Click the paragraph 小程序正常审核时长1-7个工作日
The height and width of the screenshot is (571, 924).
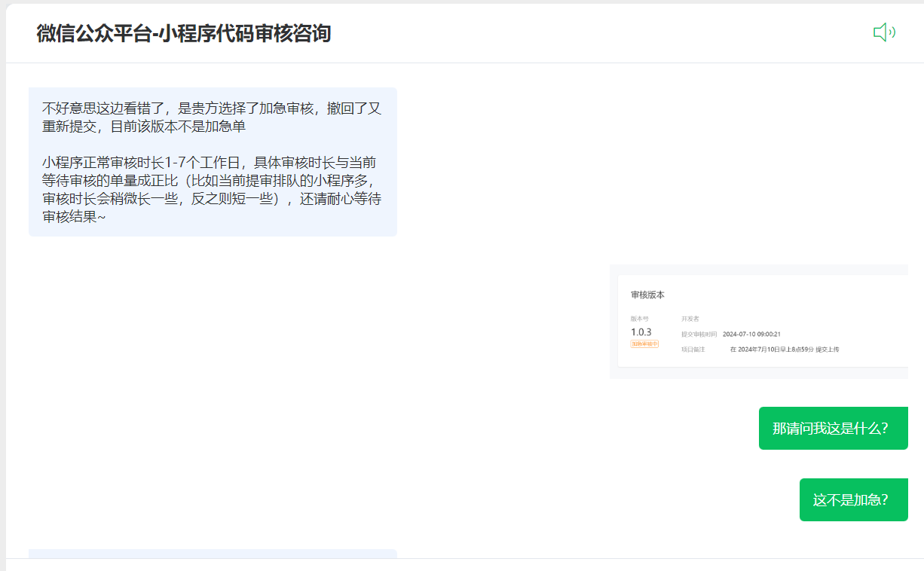[212, 190]
